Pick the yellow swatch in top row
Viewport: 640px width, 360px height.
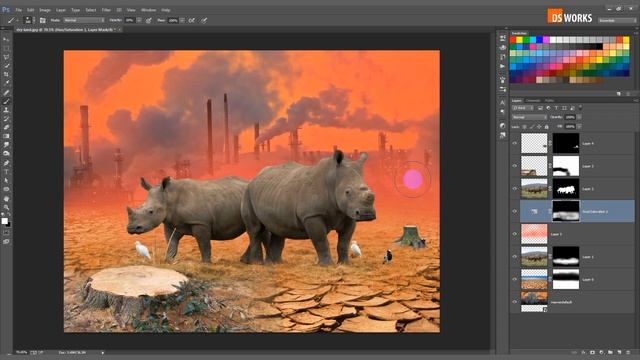click(520, 40)
